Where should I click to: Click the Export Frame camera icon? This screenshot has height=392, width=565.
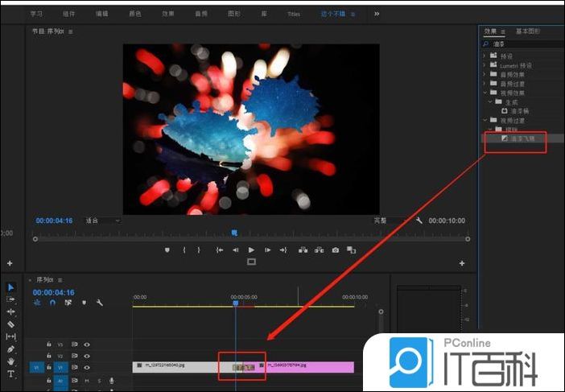[334, 250]
